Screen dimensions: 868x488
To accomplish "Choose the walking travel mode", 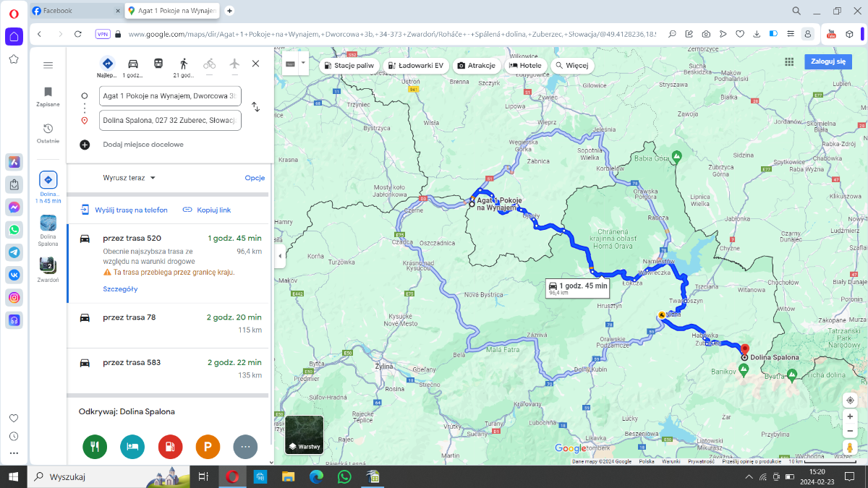I will pyautogui.click(x=184, y=64).
